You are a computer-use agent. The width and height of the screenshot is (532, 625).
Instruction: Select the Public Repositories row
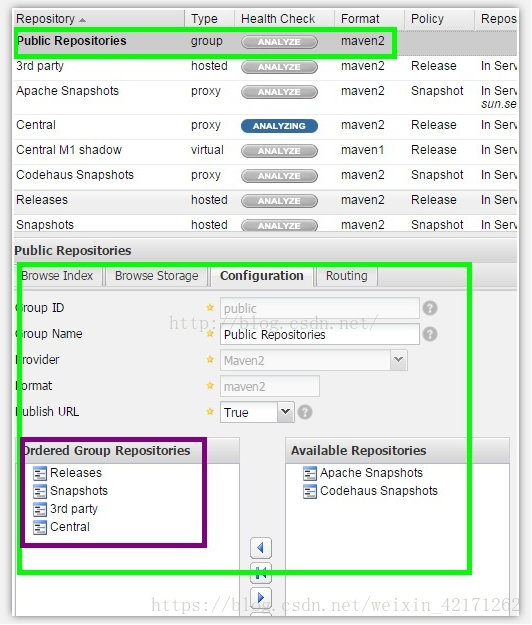point(265,42)
